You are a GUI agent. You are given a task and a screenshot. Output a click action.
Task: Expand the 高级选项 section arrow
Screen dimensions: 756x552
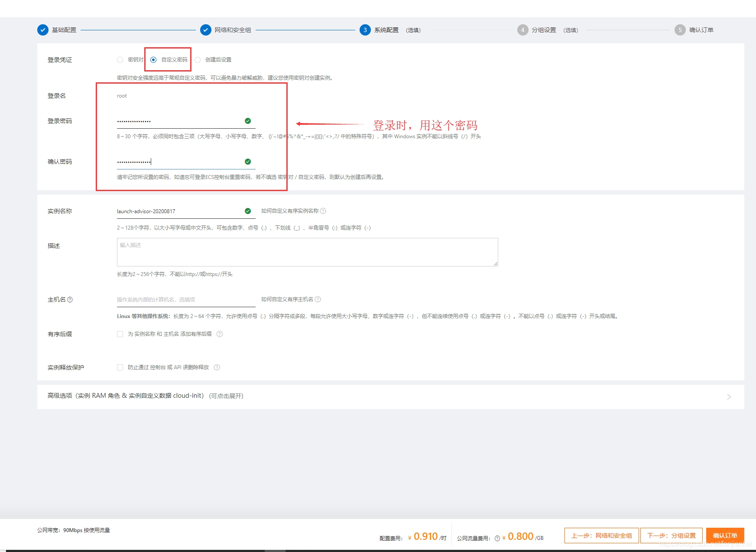point(729,396)
